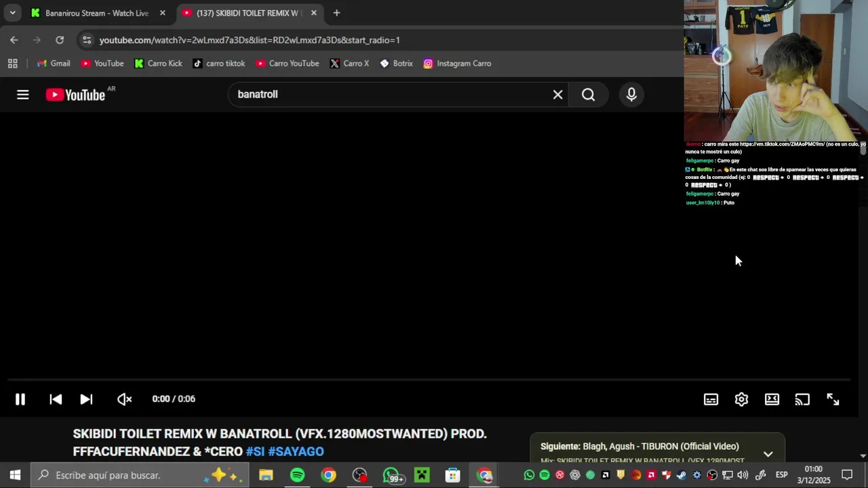Open the Chrome apps grid shortcut
The width and height of the screenshot is (868, 488).
tap(12, 64)
